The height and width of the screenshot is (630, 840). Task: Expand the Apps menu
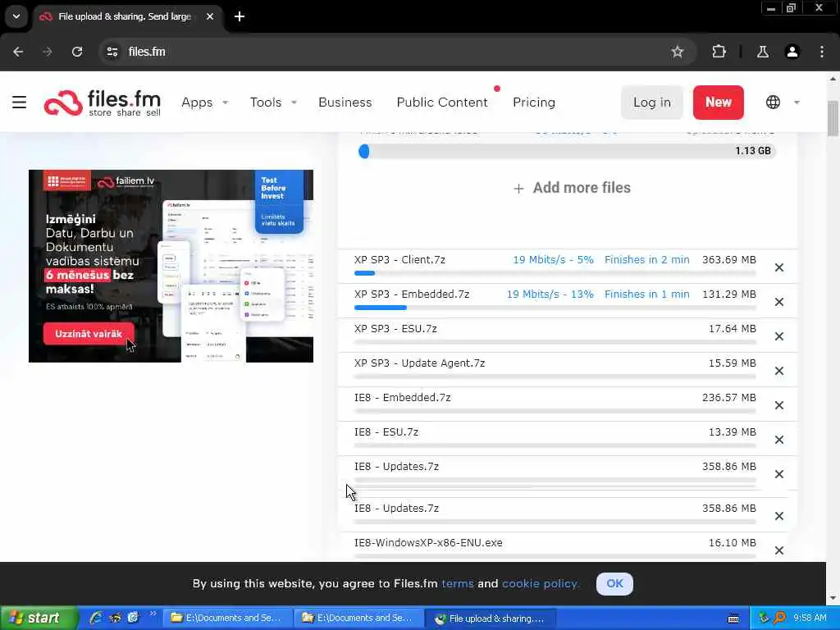[x=204, y=103]
